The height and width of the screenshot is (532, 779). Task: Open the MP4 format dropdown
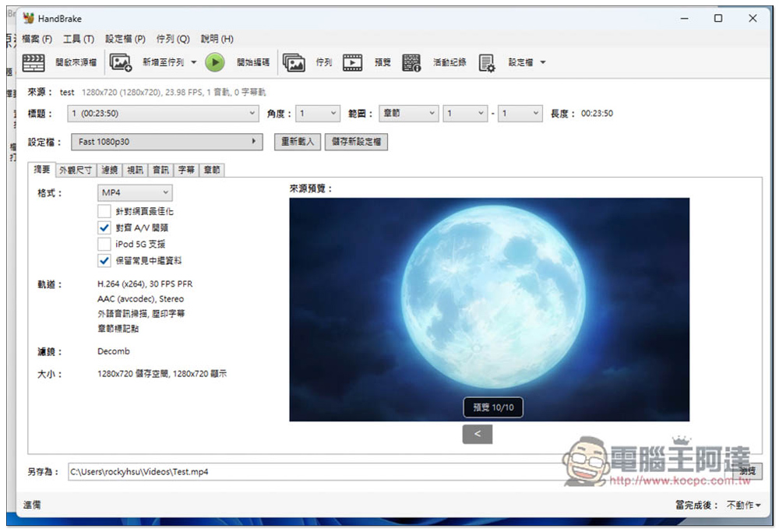tap(135, 192)
